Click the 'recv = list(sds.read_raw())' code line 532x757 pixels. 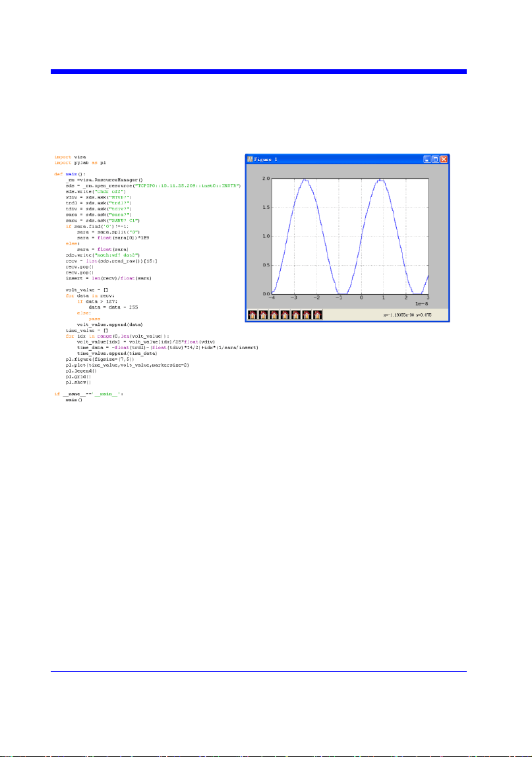111,260
